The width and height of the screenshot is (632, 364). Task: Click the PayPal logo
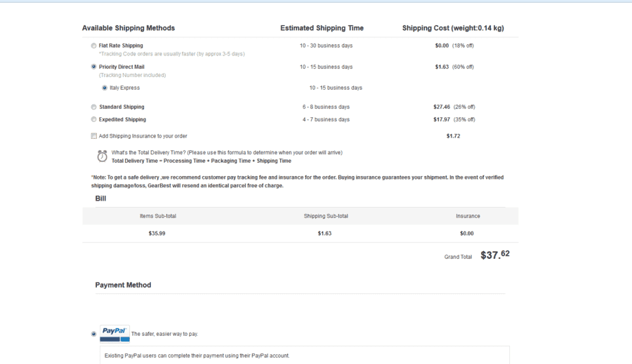(115, 334)
